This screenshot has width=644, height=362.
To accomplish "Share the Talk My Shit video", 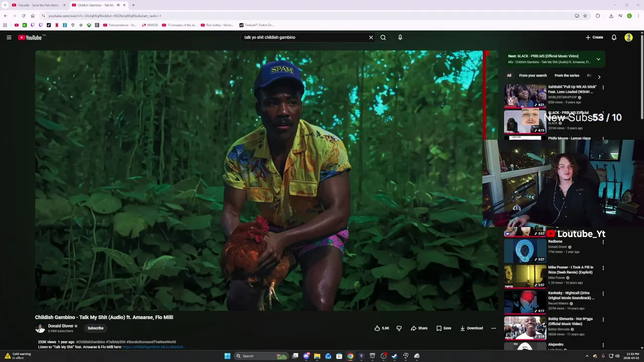I will (x=419, y=328).
